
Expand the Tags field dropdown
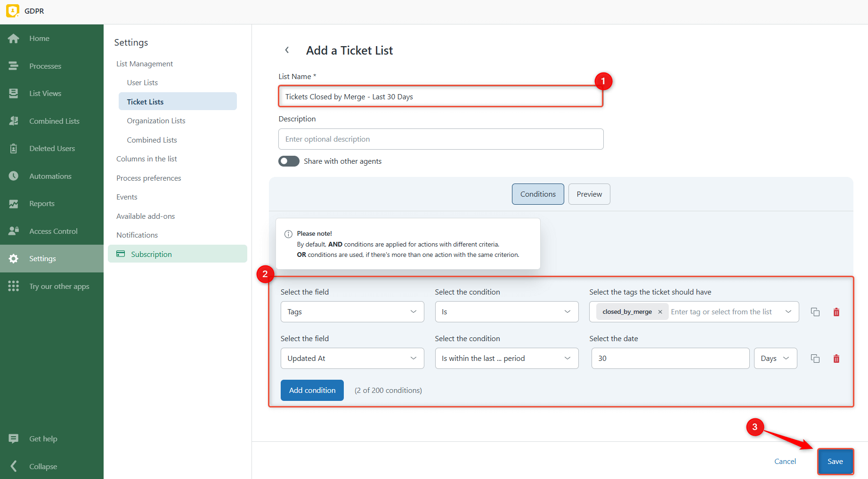click(x=352, y=312)
